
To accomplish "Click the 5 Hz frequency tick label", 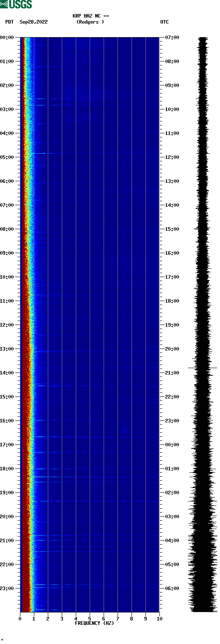I will click(90, 619).
